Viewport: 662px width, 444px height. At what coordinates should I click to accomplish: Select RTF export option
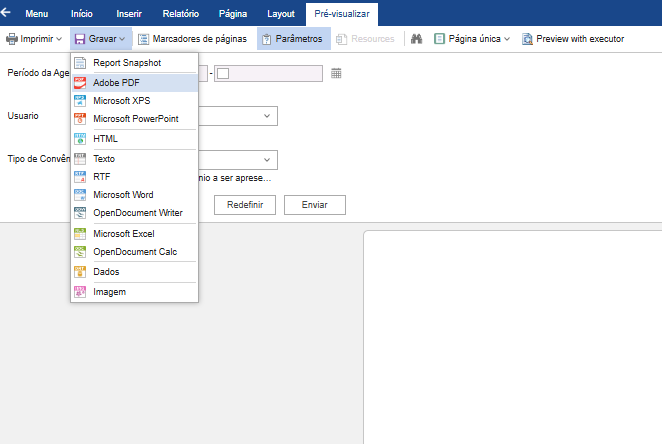point(135,177)
